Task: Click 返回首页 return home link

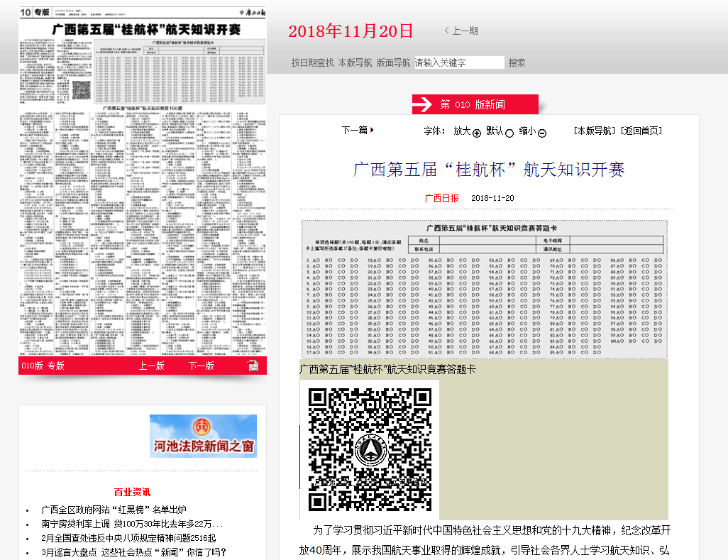Action: pos(641,131)
